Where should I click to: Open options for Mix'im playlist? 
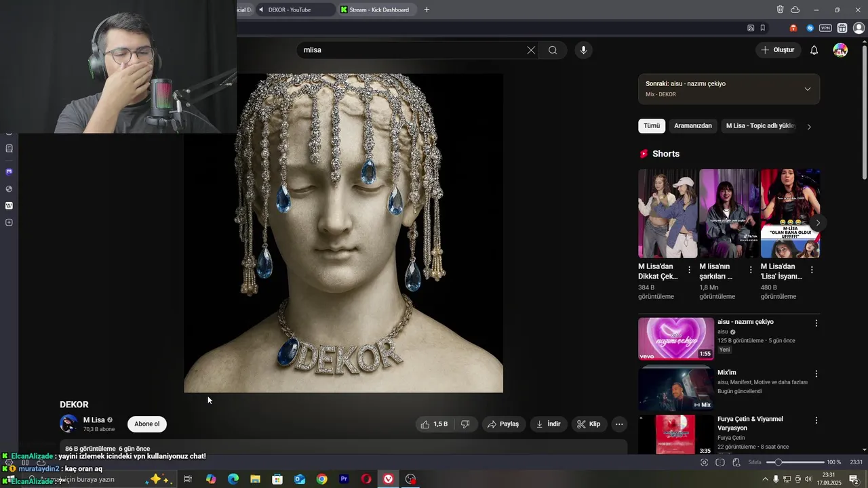[x=816, y=374]
